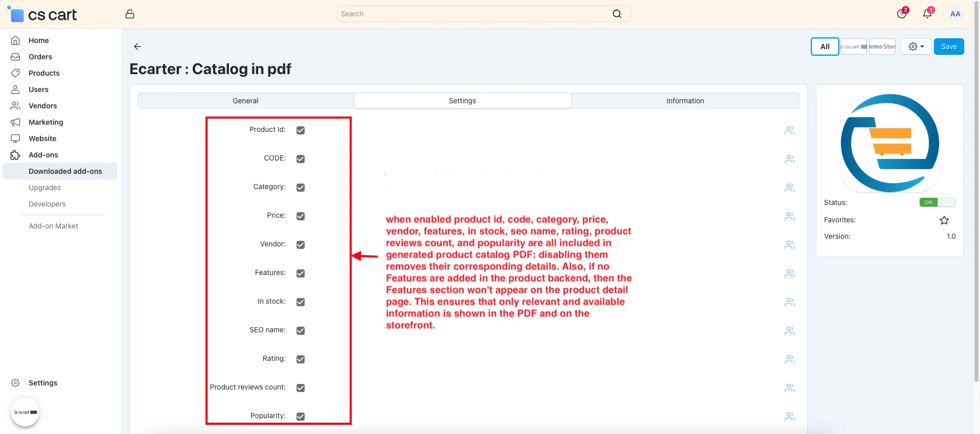Click the Save button
Viewport: 980px width, 434px height.
pyautogui.click(x=948, y=47)
